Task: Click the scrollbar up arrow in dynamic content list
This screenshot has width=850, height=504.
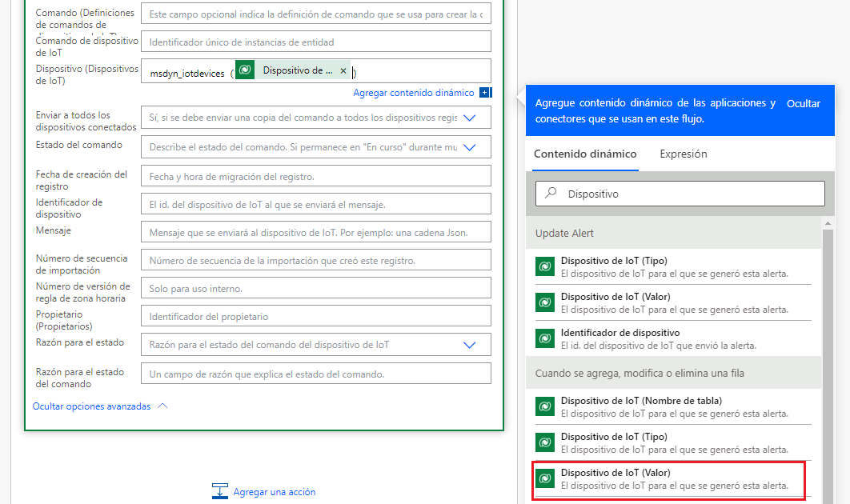Action: [x=828, y=223]
